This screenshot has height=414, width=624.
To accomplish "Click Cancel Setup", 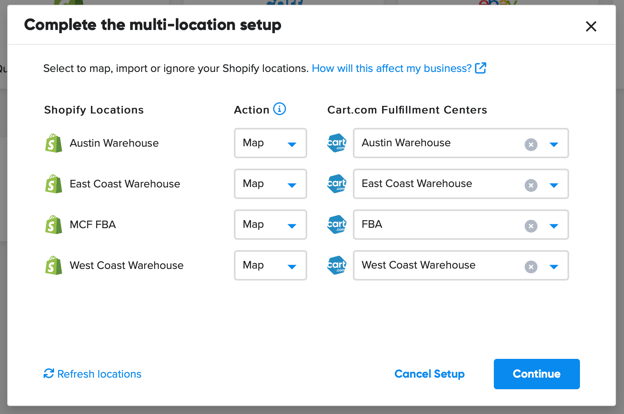I will (429, 374).
